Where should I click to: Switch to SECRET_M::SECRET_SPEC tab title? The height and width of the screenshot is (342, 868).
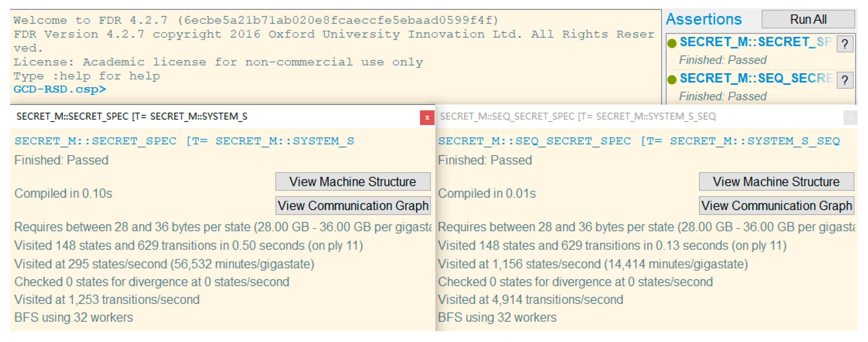click(132, 117)
